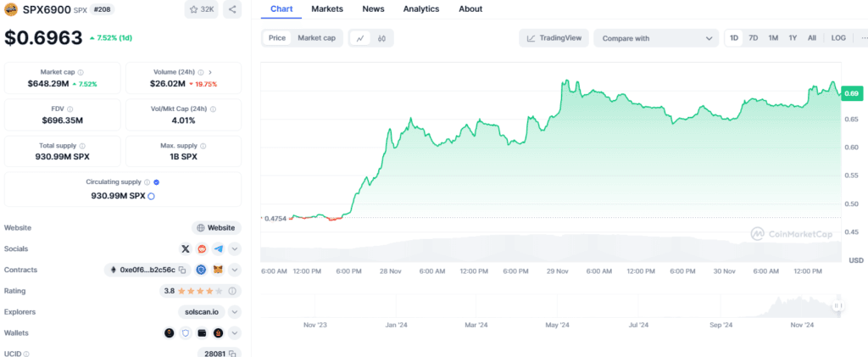Click the info icon next to Max. supply
Image resolution: width=868 pixels, height=357 pixels.
pos(203,146)
